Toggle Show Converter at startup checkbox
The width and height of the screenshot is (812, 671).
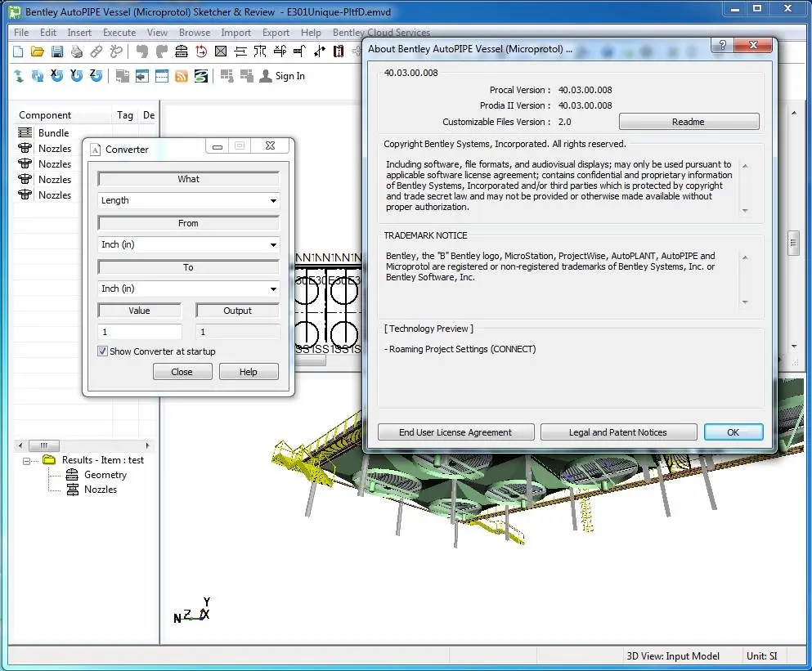click(x=102, y=351)
